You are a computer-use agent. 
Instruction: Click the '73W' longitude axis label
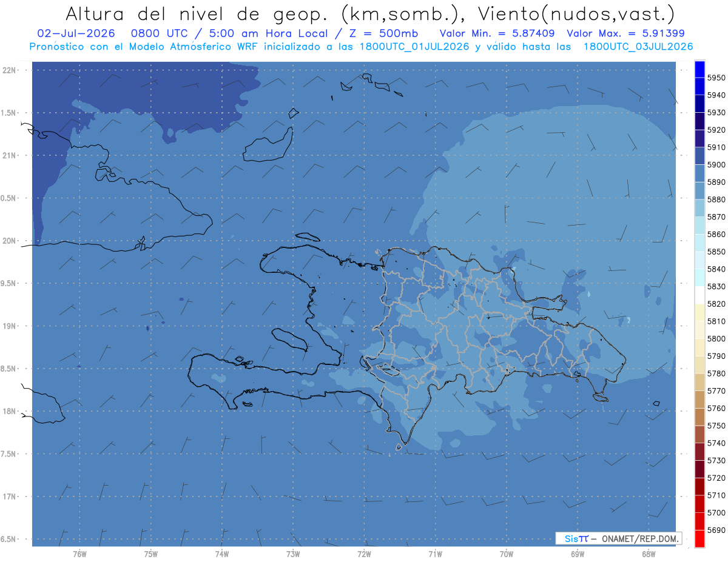point(293,554)
